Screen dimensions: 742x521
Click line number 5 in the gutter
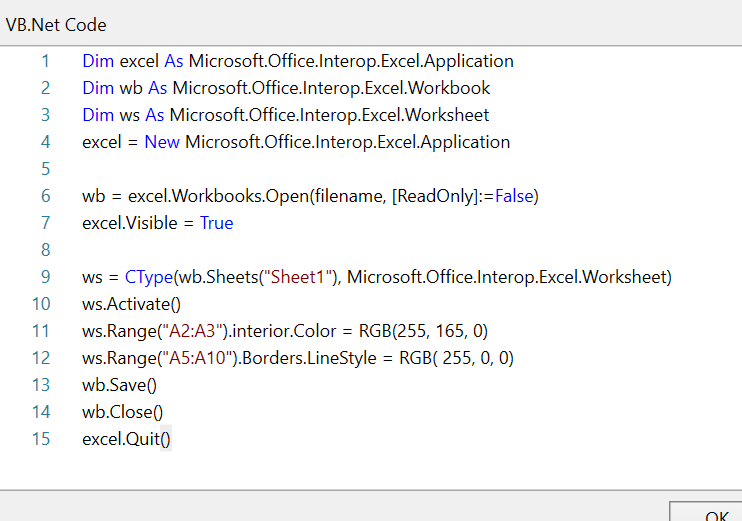[x=45, y=169]
